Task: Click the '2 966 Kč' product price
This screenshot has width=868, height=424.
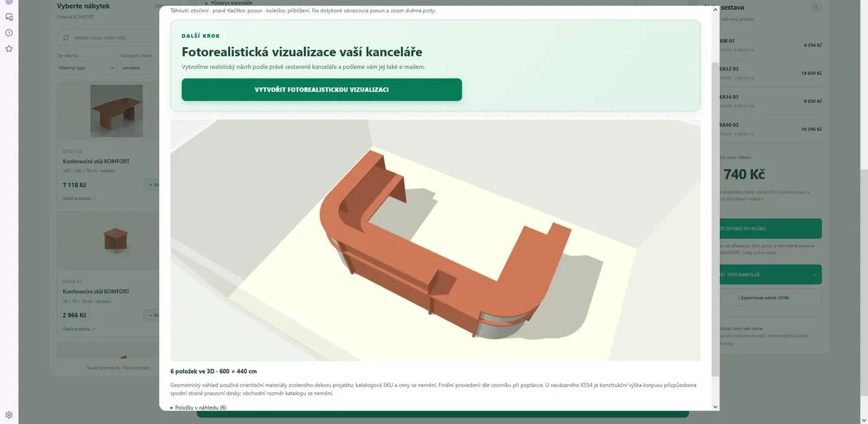Action: point(74,315)
